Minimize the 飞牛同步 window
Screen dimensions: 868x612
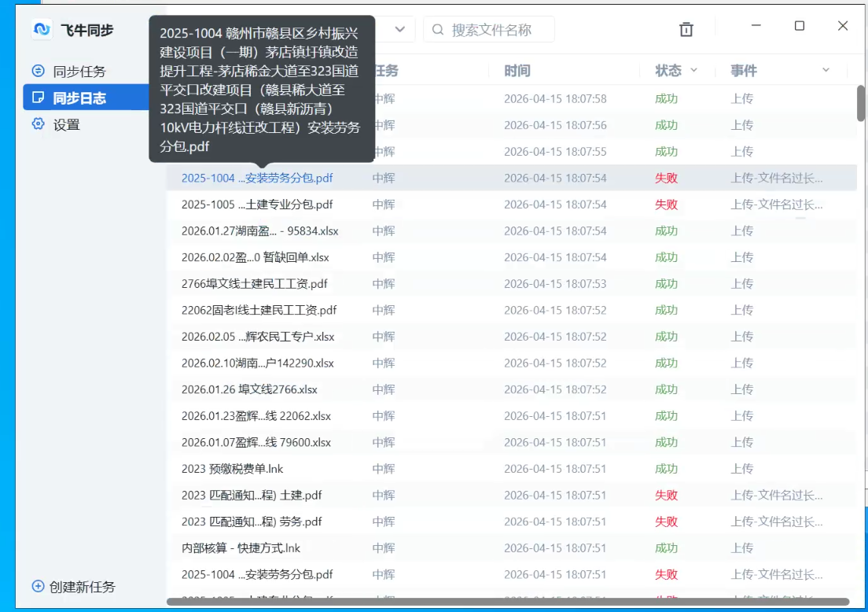coord(756,25)
